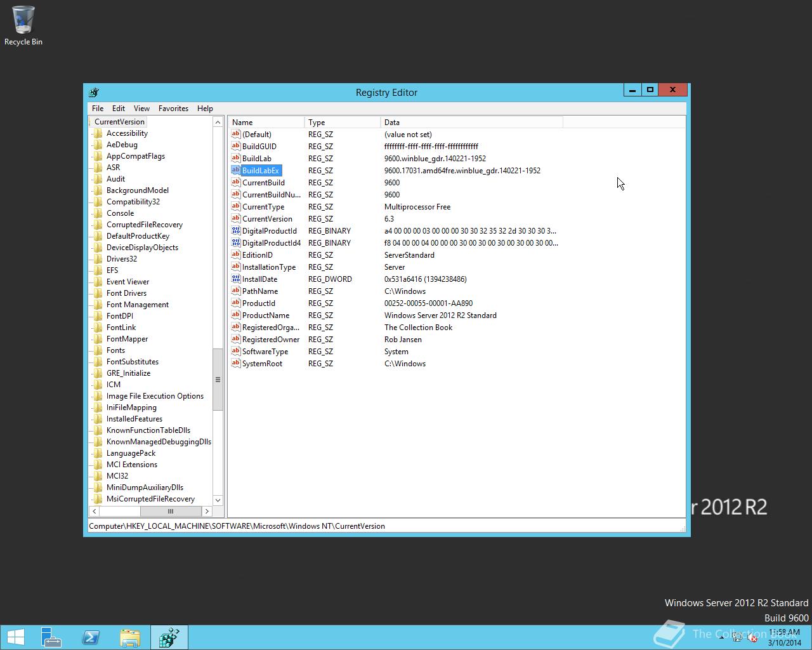Open Server Manager from the taskbar
The height and width of the screenshot is (650, 812).
[51, 637]
